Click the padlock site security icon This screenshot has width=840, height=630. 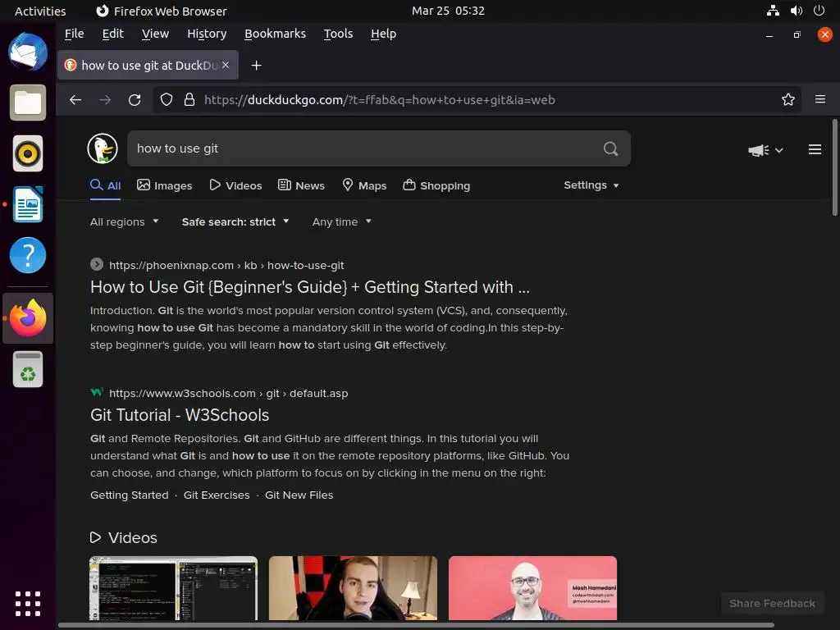click(x=189, y=99)
